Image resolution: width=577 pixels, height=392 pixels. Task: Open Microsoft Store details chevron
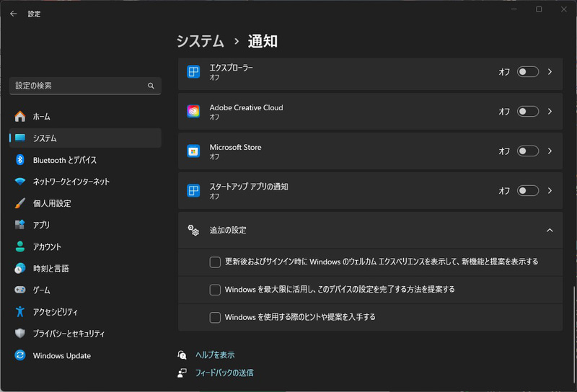pos(550,151)
